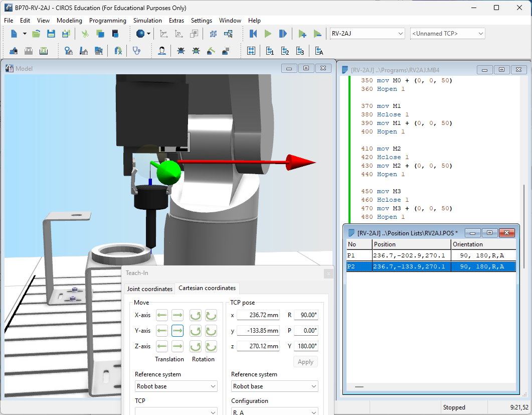Image resolution: width=532 pixels, height=415 pixels.
Task: Click the blue sphere render icon
Action: 140,34
